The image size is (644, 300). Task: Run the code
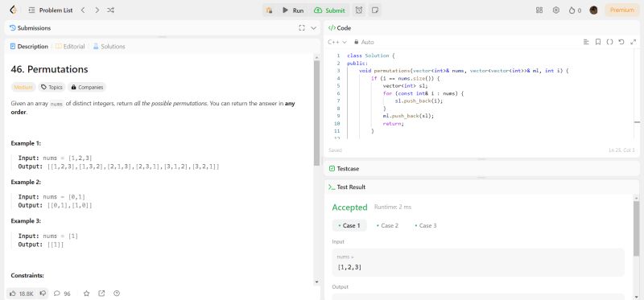[x=293, y=10]
